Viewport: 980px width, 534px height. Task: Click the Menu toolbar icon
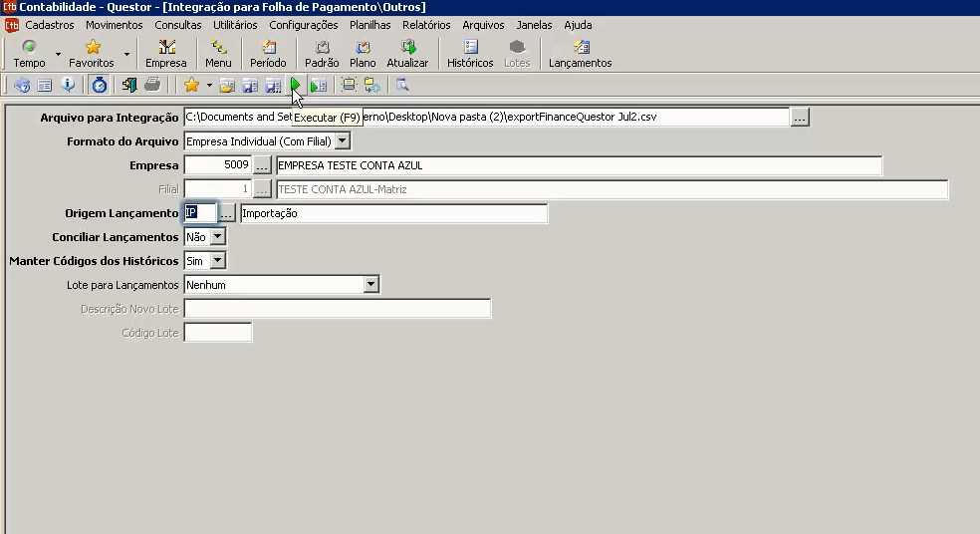point(218,53)
